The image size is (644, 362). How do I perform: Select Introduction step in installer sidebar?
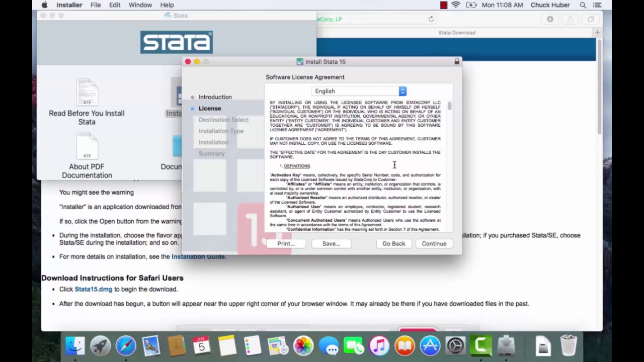(215, 97)
